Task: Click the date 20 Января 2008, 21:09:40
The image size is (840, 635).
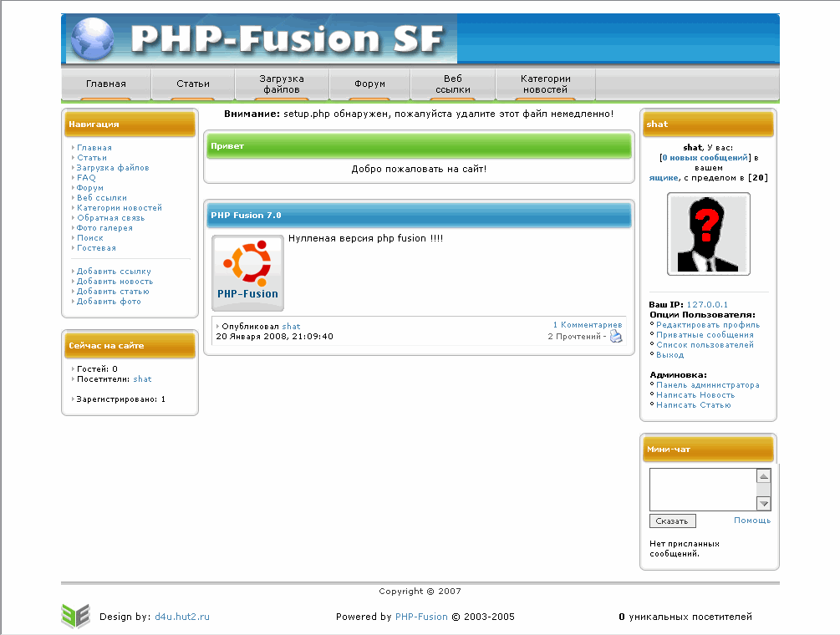Action: [x=274, y=337]
